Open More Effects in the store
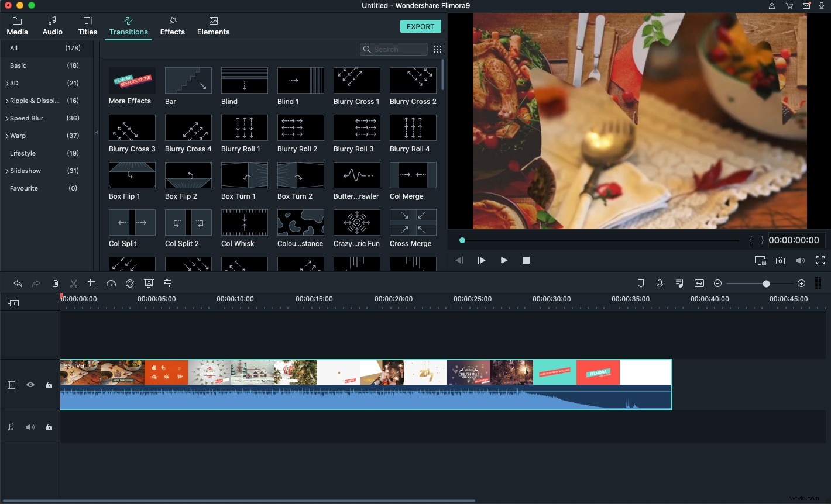This screenshot has height=504, width=831. (x=132, y=80)
